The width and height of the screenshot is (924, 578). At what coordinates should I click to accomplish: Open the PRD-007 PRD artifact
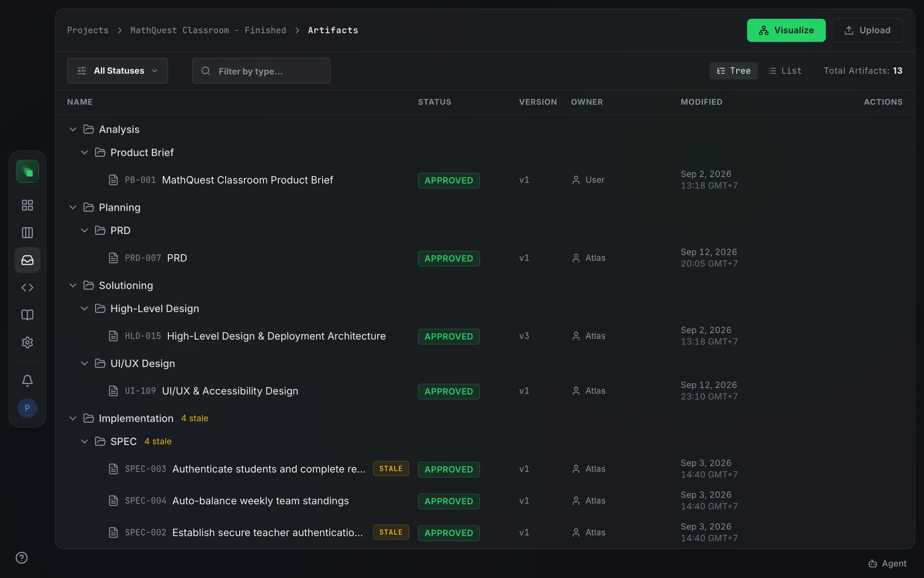[x=177, y=258]
